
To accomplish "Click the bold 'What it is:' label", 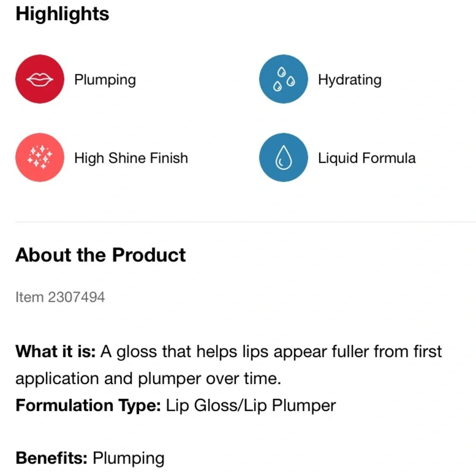I will (56, 351).
